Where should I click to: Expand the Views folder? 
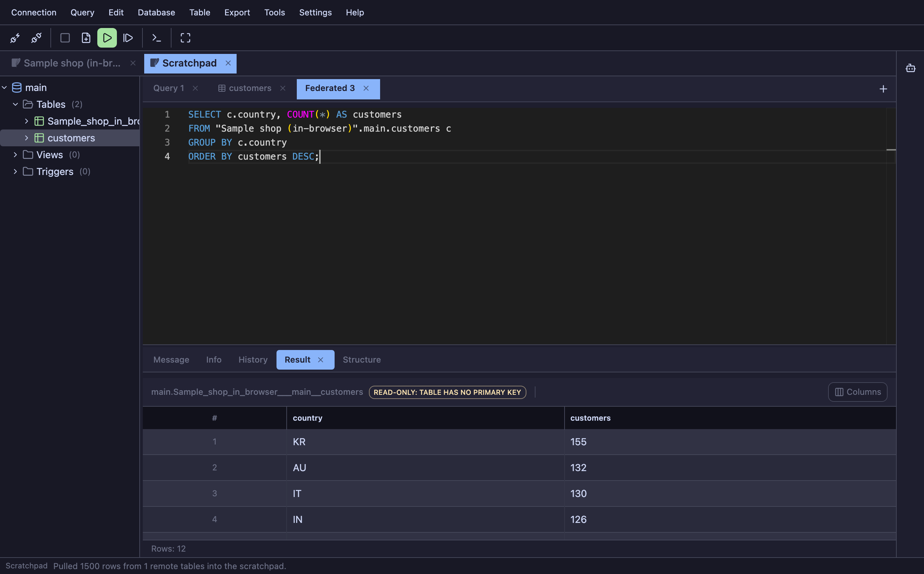tap(15, 154)
